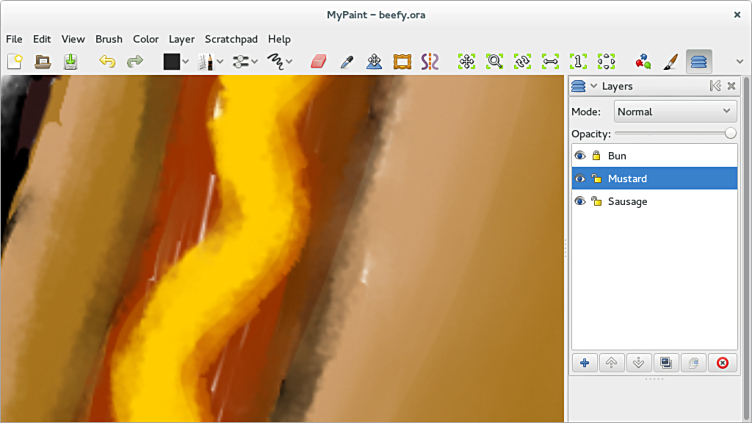This screenshot has width=752, height=423.
Task: Toggle visibility of the Sausage layer
Action: coord(580,202)
